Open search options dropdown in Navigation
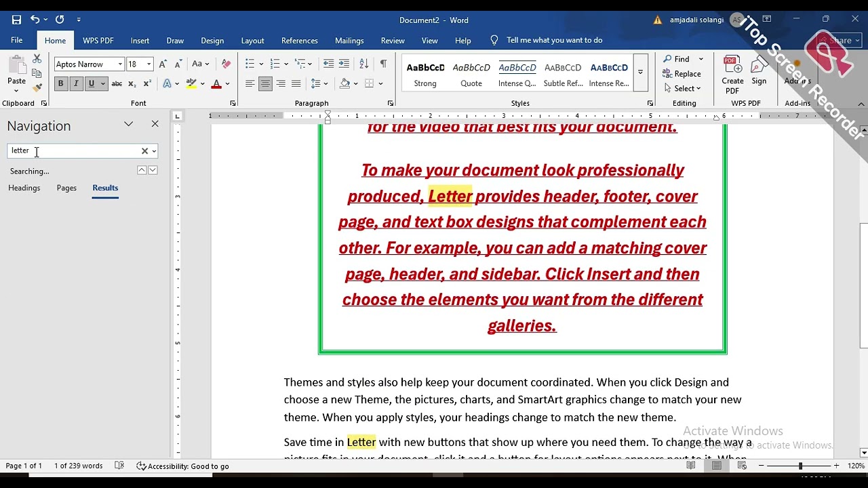This screenshot has width=868, height=488. pyautogui.click(x=154, y=151)
